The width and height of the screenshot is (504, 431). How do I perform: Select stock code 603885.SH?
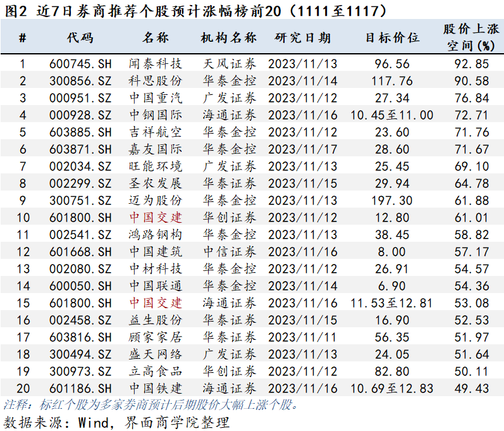pyautogui.click(x=80, y=132)
